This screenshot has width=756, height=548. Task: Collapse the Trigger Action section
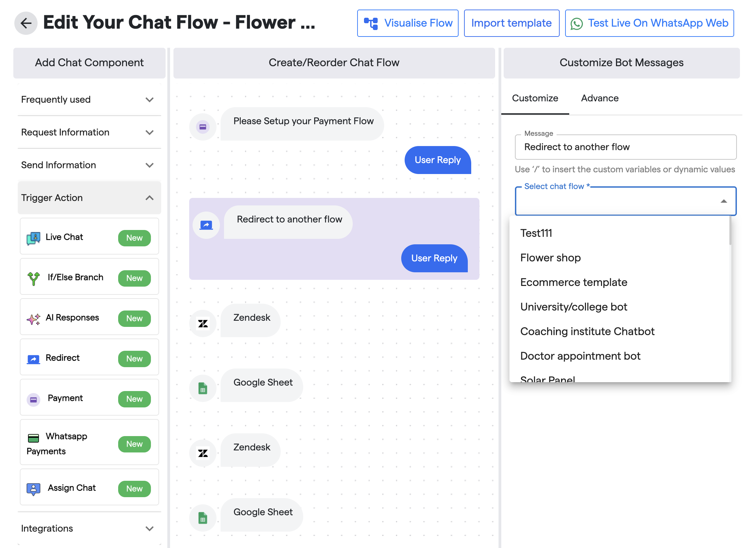click(x=149, y=198)
